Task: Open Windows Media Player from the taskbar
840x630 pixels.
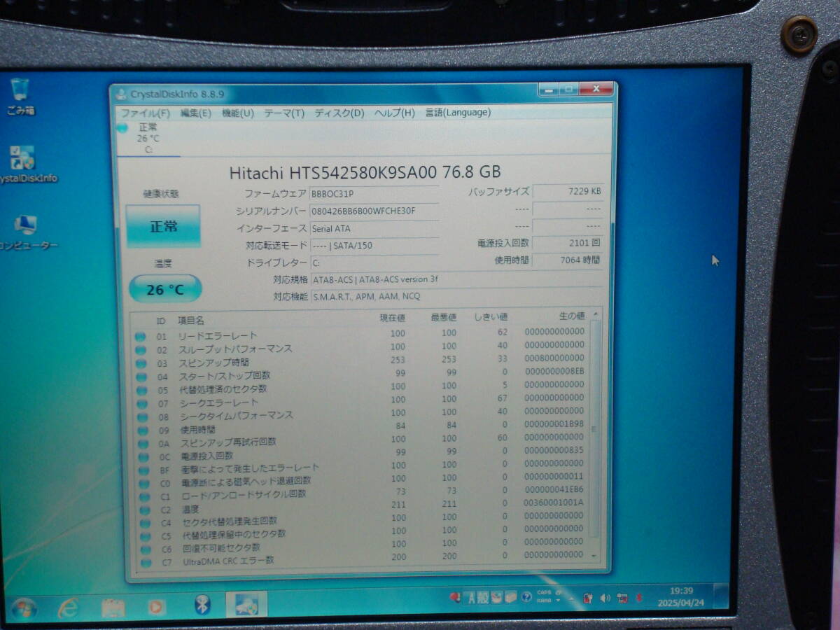Action: pyautogui.click(x=157, y=605)
